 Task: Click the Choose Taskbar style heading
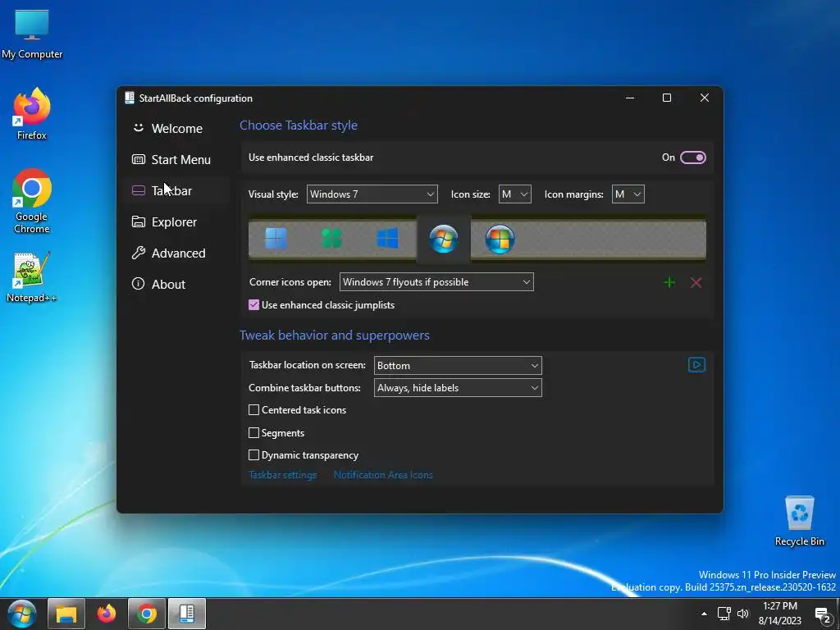tap(299, 126)
